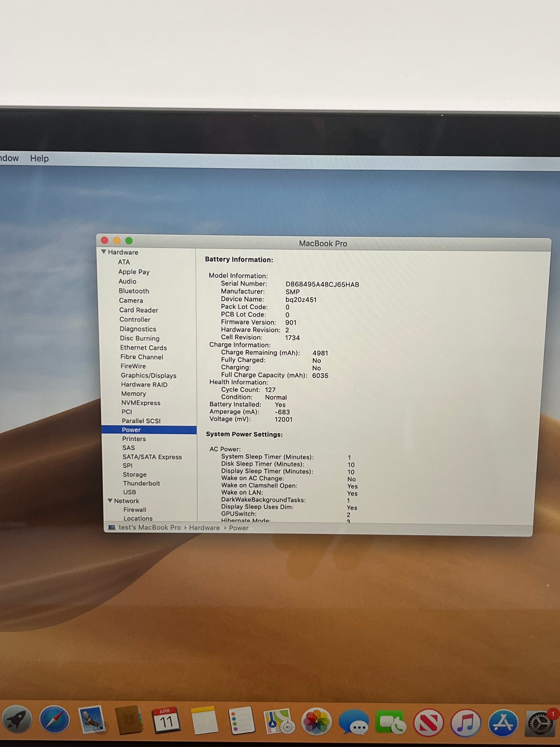Open the App Store

pos(503,723)
